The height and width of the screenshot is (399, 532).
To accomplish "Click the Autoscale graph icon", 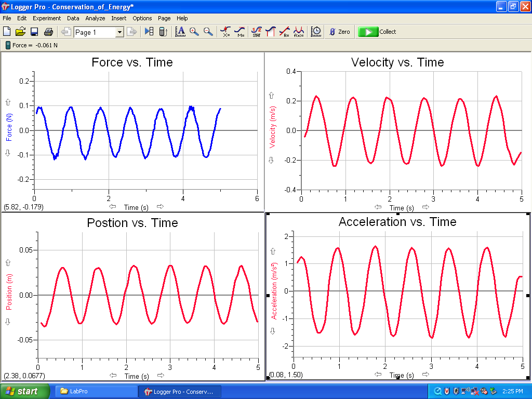I will (180, 32).
